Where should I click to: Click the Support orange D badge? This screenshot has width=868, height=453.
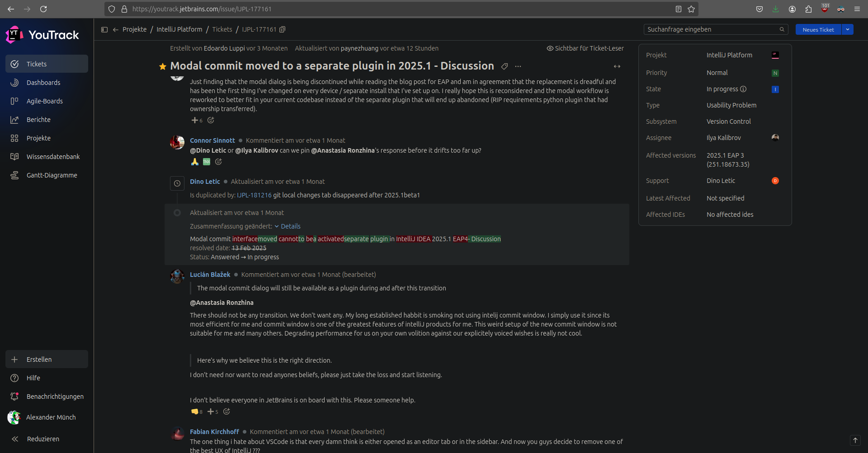[x=775, y=181]
